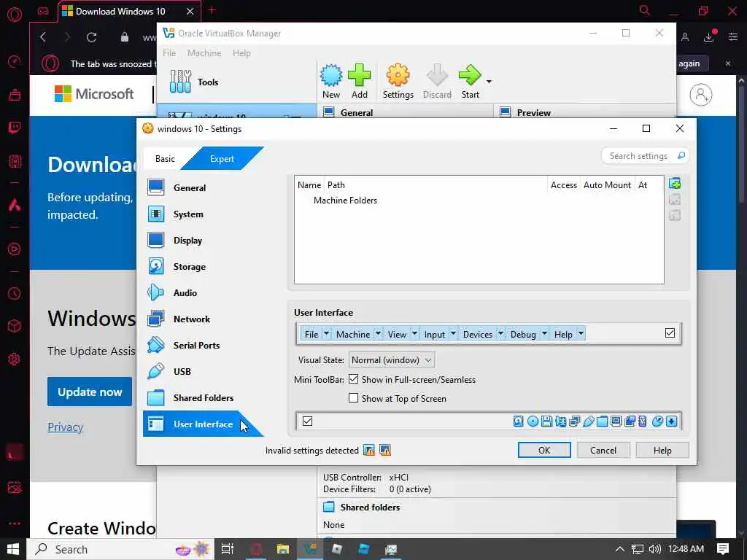The width and height of the screenshot is (747, 560).
Task: Click the keyboard capture down-arrow status icon
Action: point(672,421)
